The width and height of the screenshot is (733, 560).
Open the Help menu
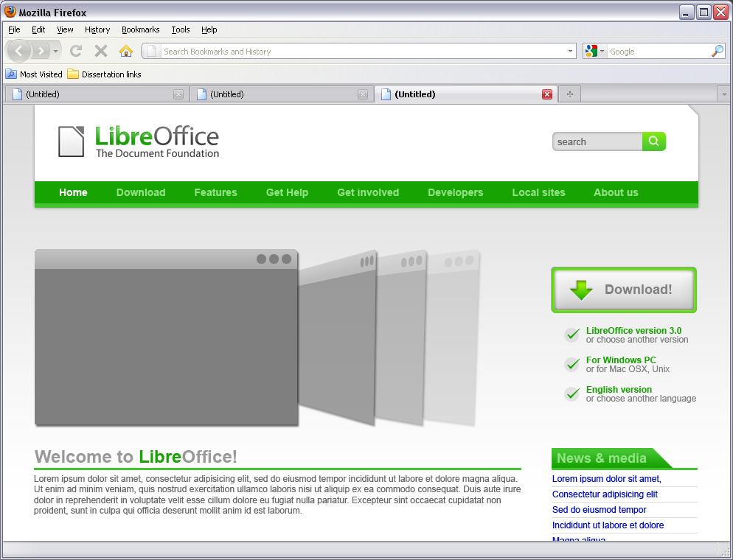209,29
